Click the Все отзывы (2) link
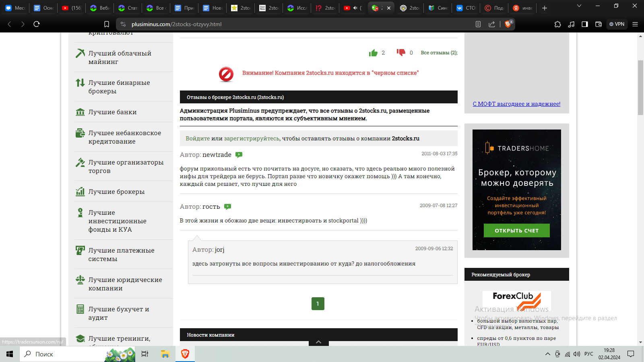Image resolution: width=644 pixels, height=362 pixels. (439, 53)
